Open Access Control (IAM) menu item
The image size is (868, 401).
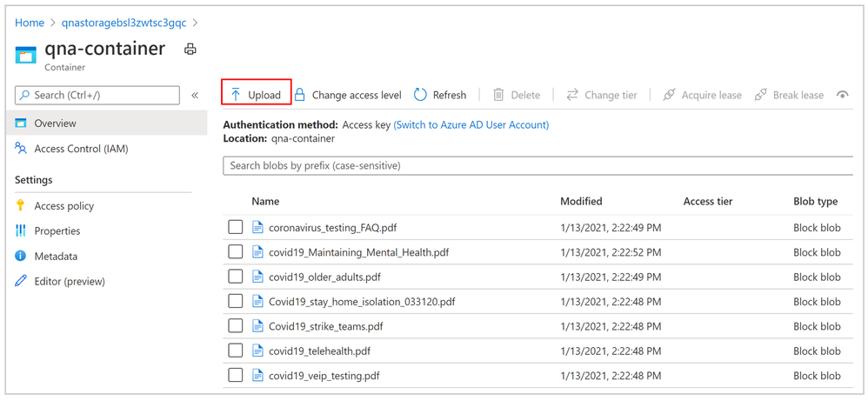pos(81,149)
